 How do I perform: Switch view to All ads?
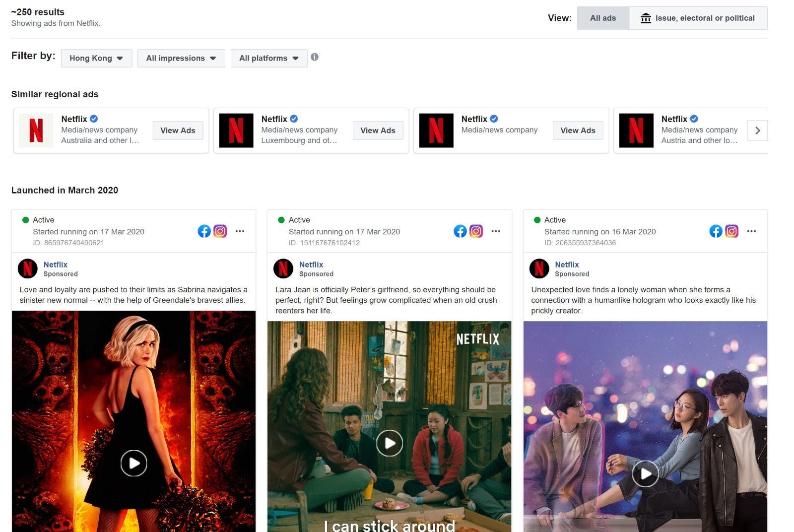603,18
